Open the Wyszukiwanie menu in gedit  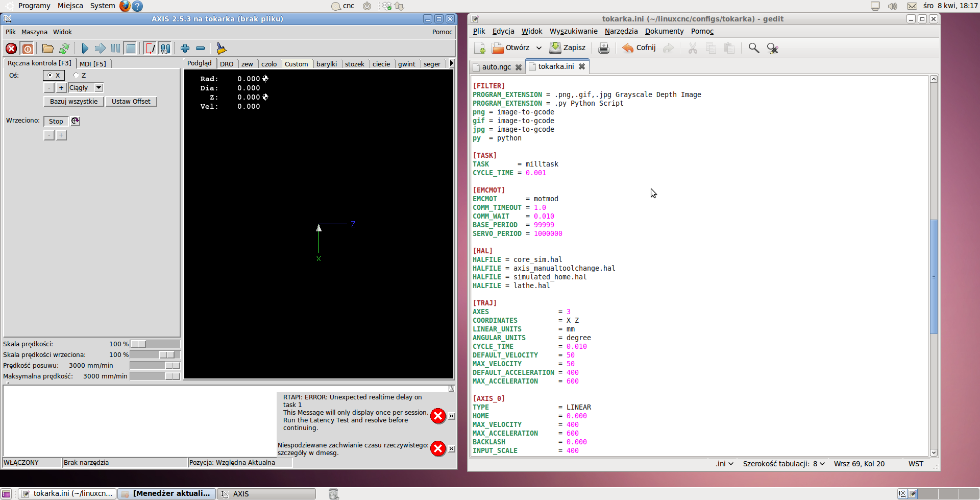pos(573,31)
